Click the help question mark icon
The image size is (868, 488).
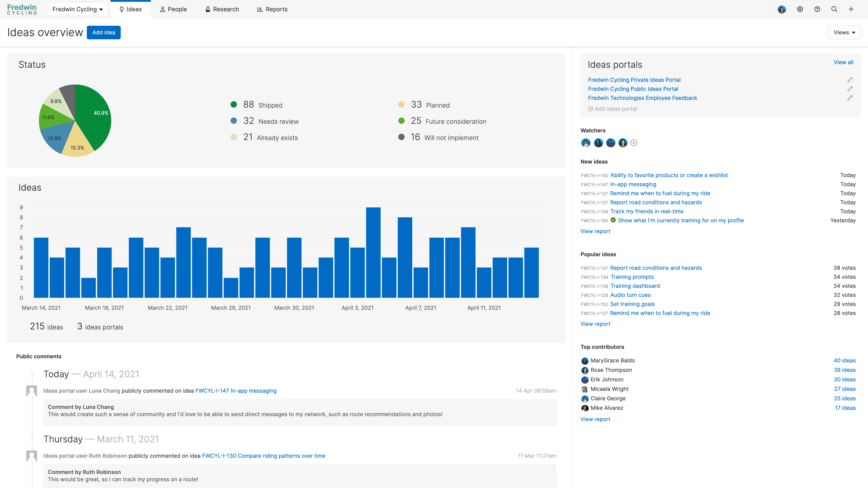[817, 9]
